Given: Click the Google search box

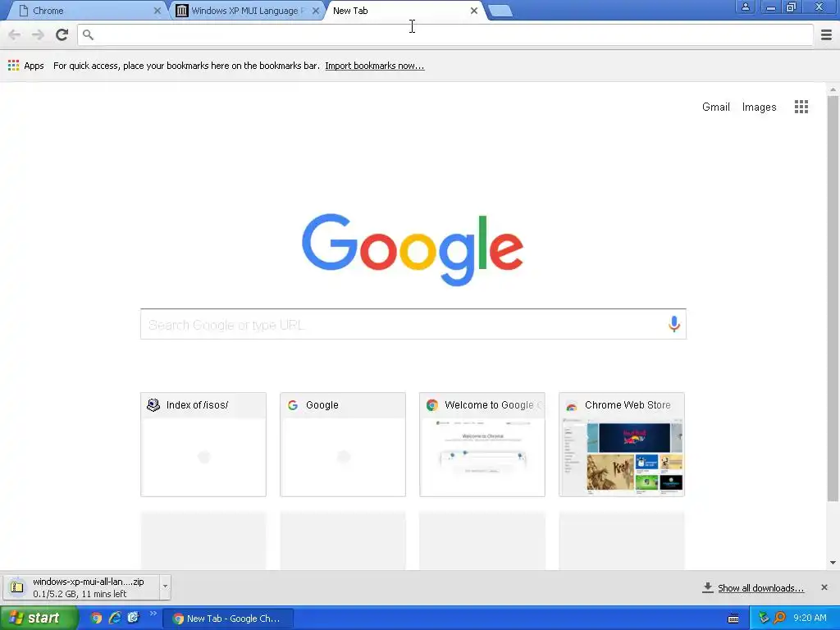Looking at the screenshot, I should (413, 324).
